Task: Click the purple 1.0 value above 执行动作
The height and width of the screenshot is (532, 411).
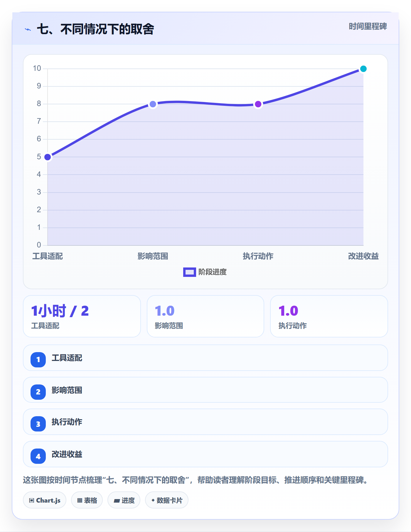Action: (x=288, y=311)
